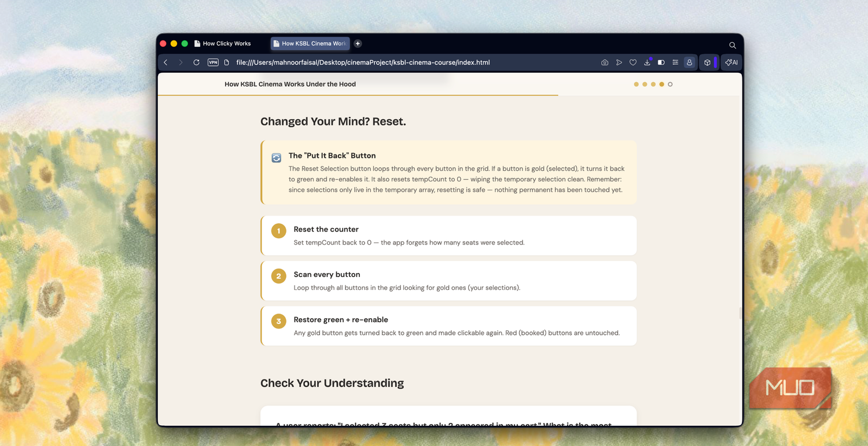Jump to the second progress dot
Screen dimensions: 868x446
(x=645, y=84)
